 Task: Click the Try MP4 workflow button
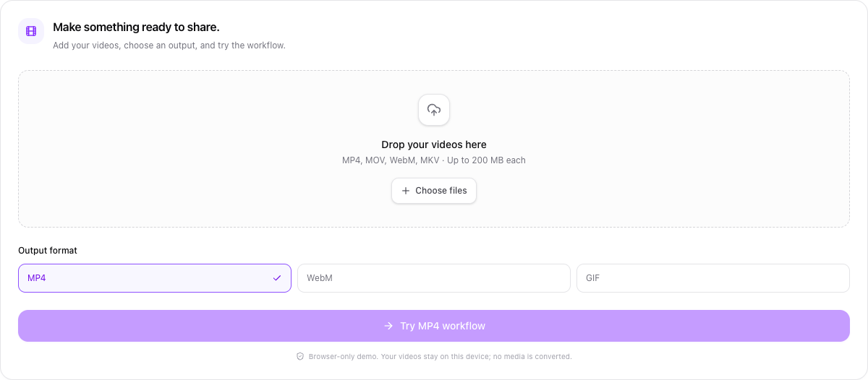point(434,326)
